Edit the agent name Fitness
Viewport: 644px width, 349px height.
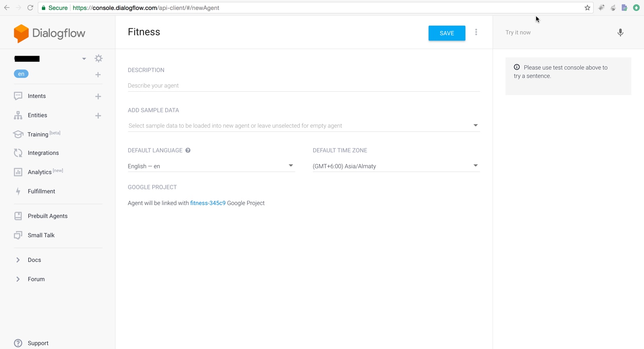point(144,32)
